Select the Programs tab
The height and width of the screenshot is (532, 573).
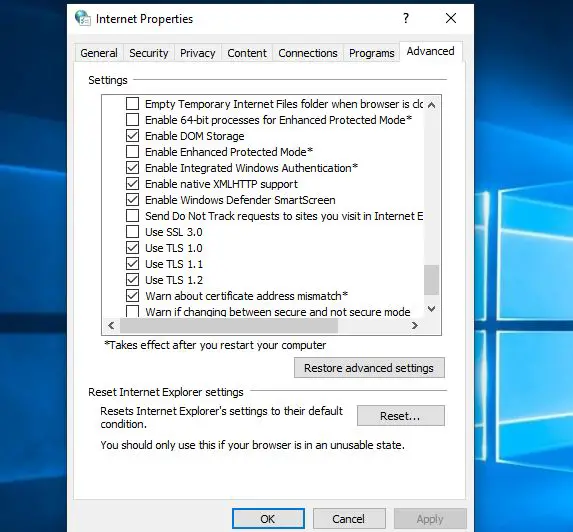point(372,53)
